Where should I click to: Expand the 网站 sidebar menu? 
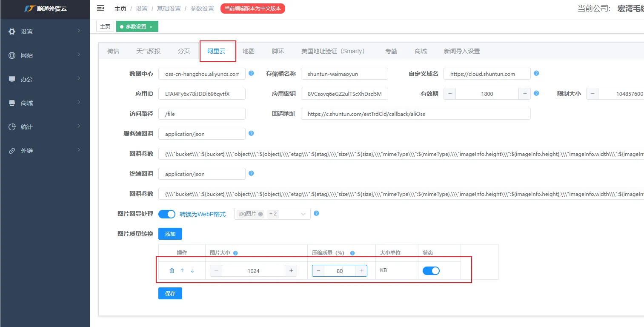pyautogui.click(x=45, y=55)
